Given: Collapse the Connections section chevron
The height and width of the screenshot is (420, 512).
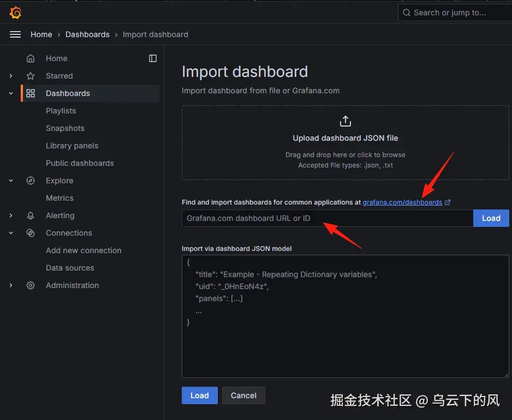Looking at the screenshot, I should [11, 233].
